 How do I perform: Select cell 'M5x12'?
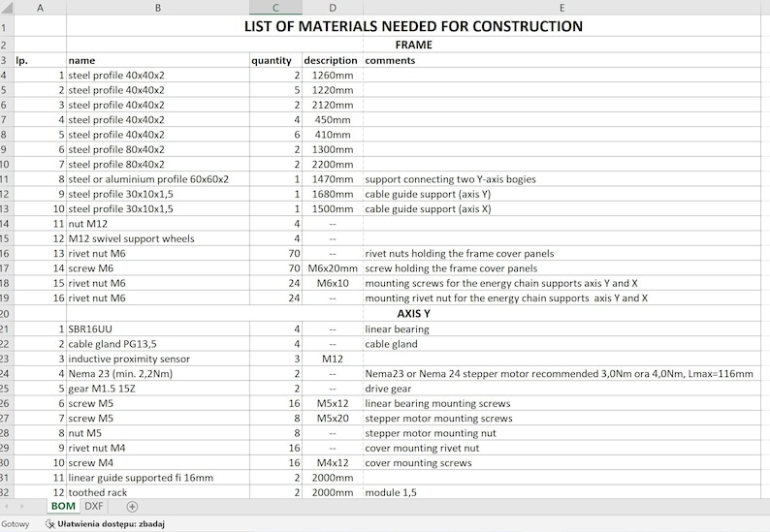click(333, 403)
